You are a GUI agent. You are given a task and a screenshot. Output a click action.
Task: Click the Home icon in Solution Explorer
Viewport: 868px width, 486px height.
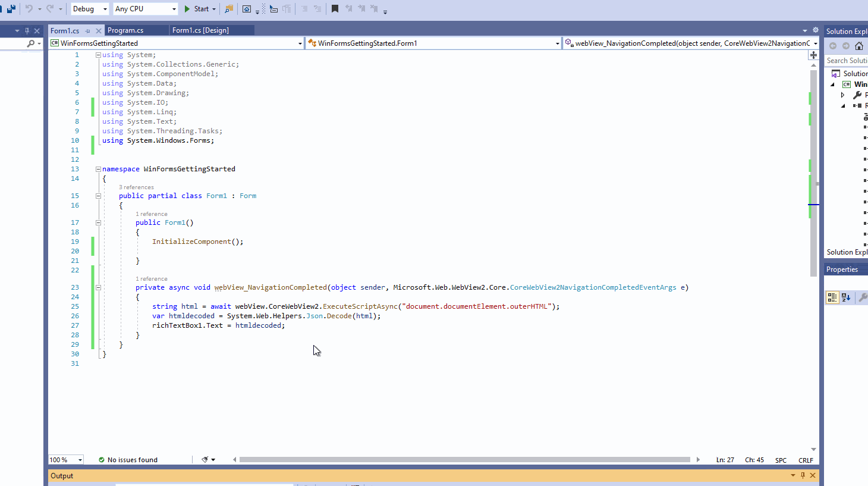click(858, 45)
